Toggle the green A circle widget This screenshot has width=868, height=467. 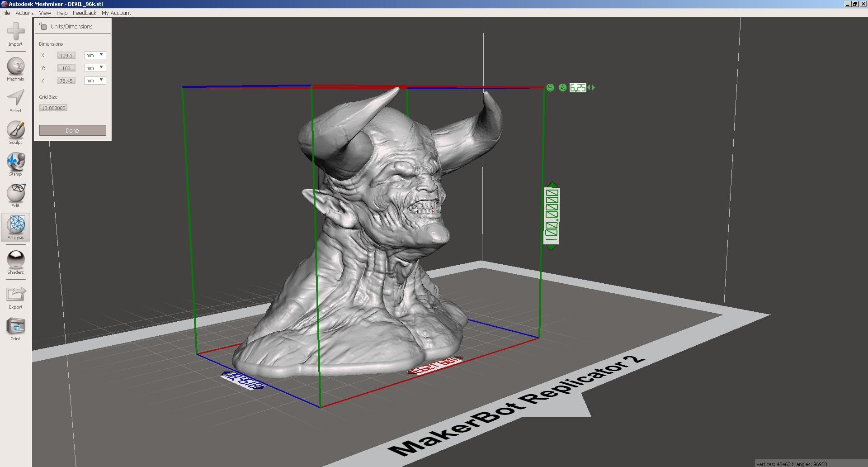click(x=562, y=88)
